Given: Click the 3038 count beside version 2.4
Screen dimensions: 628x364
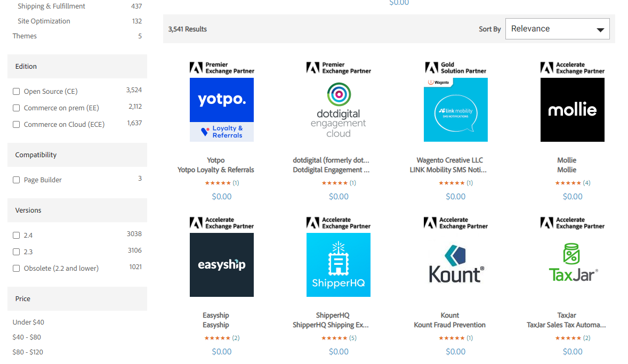Looking at the screenshot, I should (x=134, y=234).
